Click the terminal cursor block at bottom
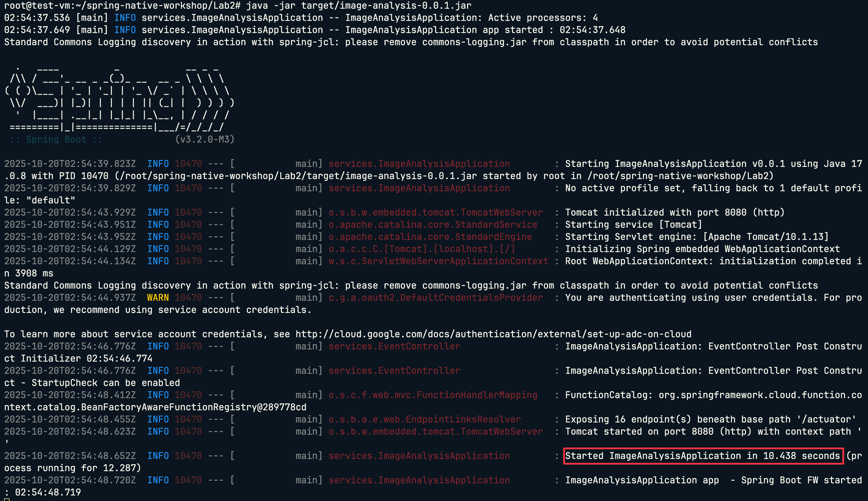The image size is (868, 501). pos(7,500)
